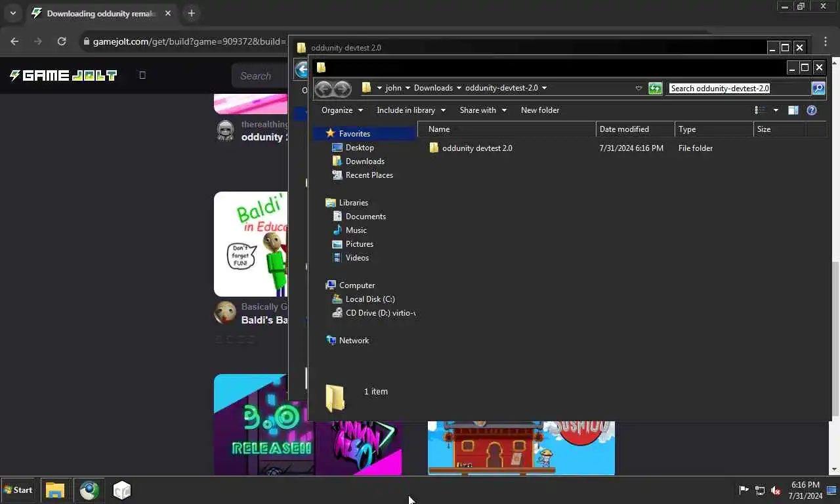The image size is (840, 504).
Task: Open Explorer help with the question mark icon
Action: point(812,110)
